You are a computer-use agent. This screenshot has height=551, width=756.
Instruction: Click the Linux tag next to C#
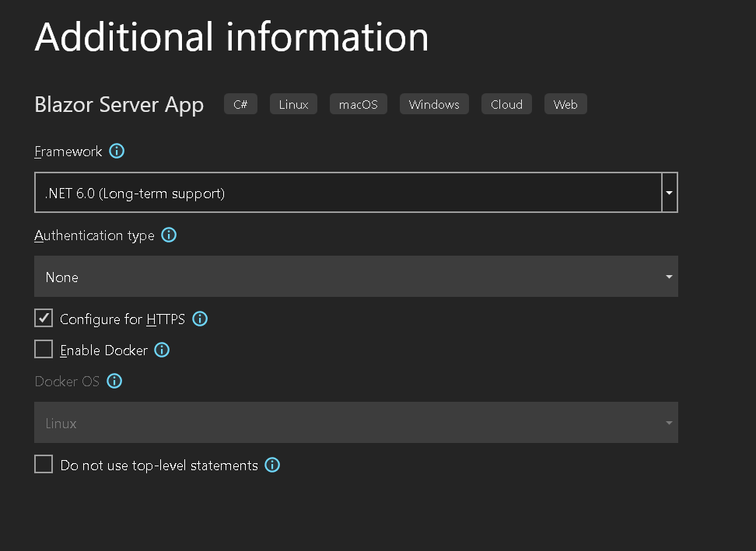(294, 104)
